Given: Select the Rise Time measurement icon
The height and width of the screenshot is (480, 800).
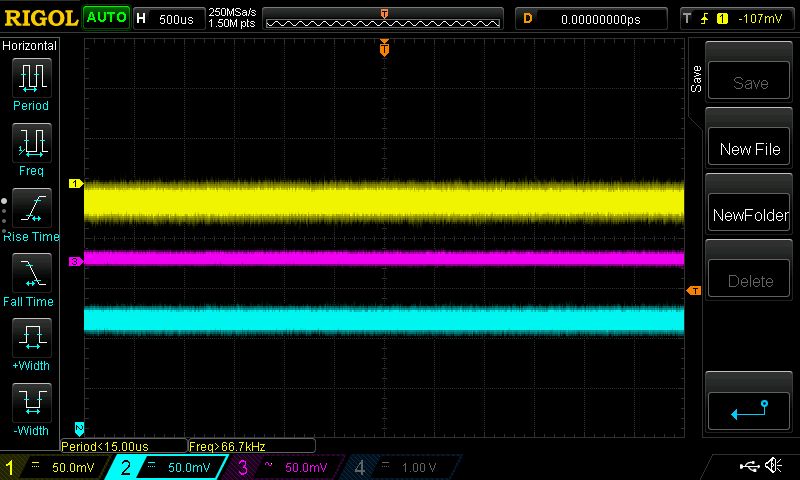Looking at the screenshot, I should [32, 208].
